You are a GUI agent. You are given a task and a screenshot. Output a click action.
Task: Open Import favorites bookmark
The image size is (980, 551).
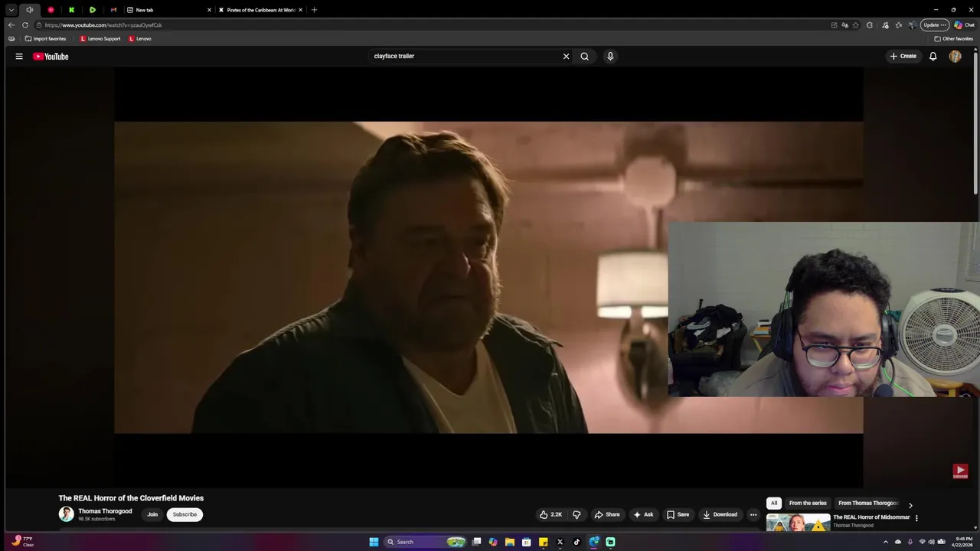[x=45, y=38]
